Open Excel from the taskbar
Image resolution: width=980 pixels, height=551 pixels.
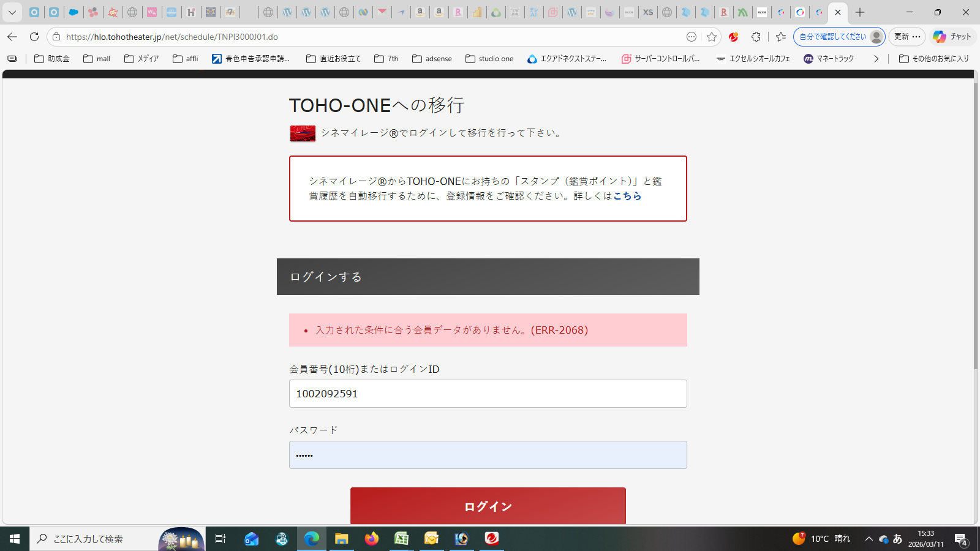coord(401,539)
